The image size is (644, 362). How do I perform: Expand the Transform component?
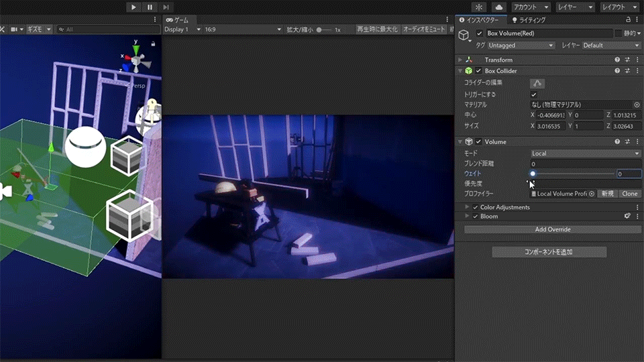(460, 60)
